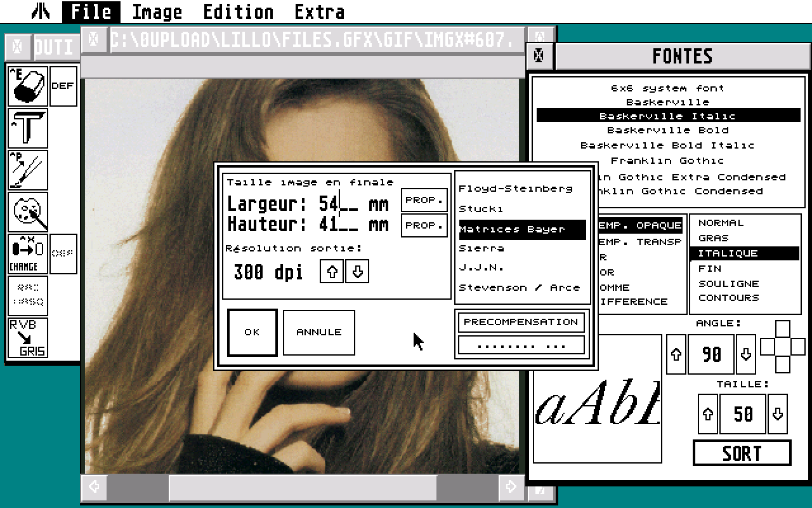Open the Image menu
This screenshot has height=508, width=812.
(x=156, y=11)
